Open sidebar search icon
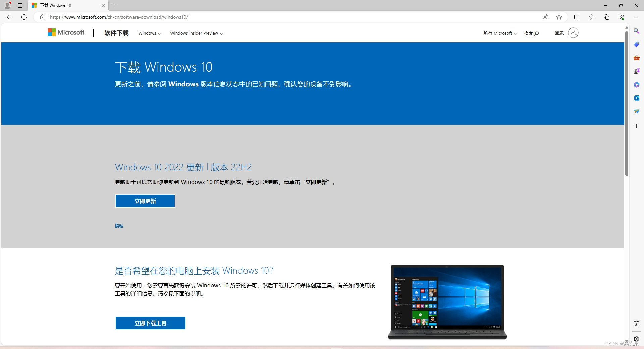This screenshot has width=644, height=349. point(636,31)
